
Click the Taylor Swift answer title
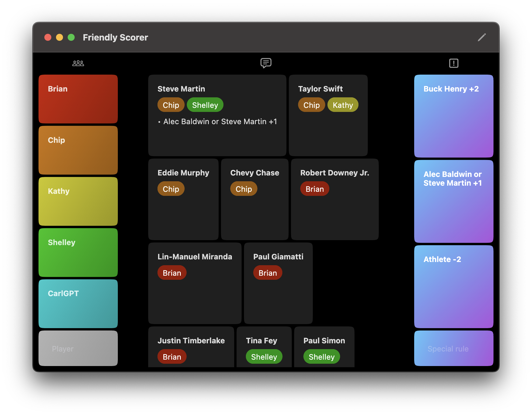[320, 89]
